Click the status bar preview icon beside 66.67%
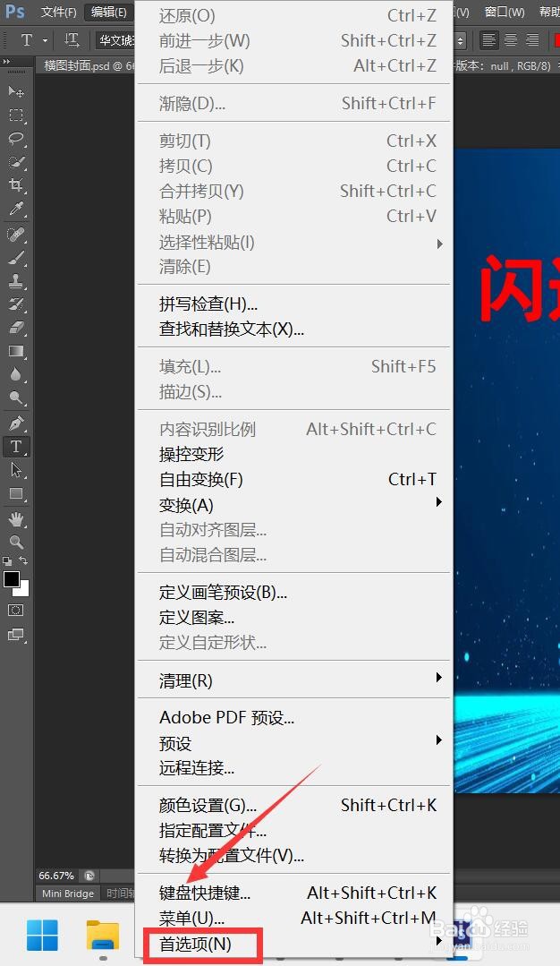560x966 pixels. click(89, 876)
